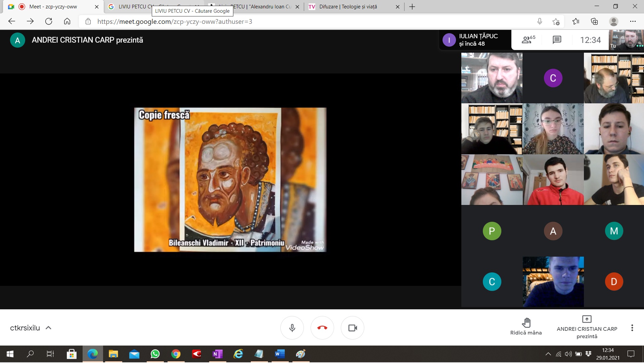Image resolution: width=644 pixels, height=363 pixels.
Task: Open WhatsApp from the taskbar
Action: 155,354
